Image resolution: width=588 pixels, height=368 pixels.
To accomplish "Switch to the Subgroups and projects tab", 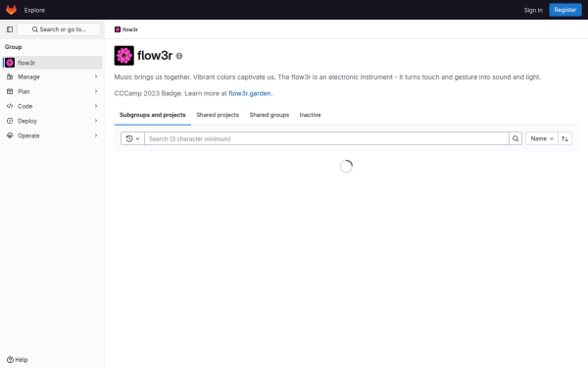I will [x=153, y=115].
